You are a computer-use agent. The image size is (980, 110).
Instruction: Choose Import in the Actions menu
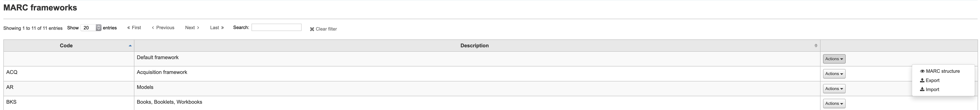point(933,89)
